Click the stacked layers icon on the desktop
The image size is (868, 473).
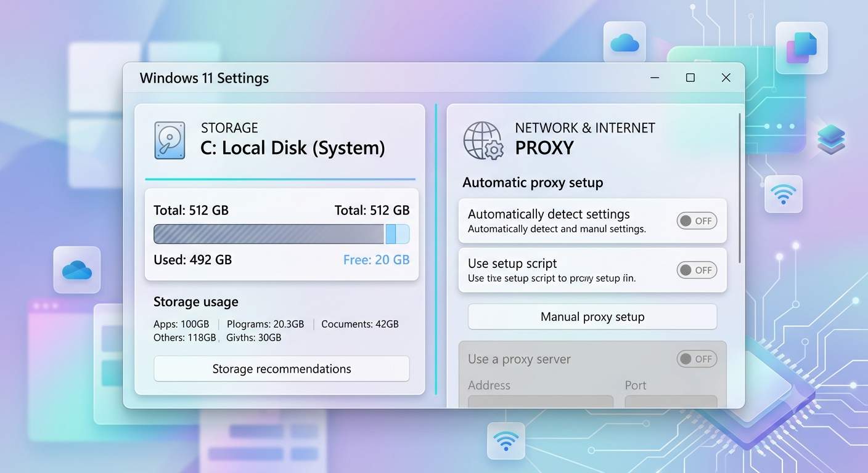830,139
